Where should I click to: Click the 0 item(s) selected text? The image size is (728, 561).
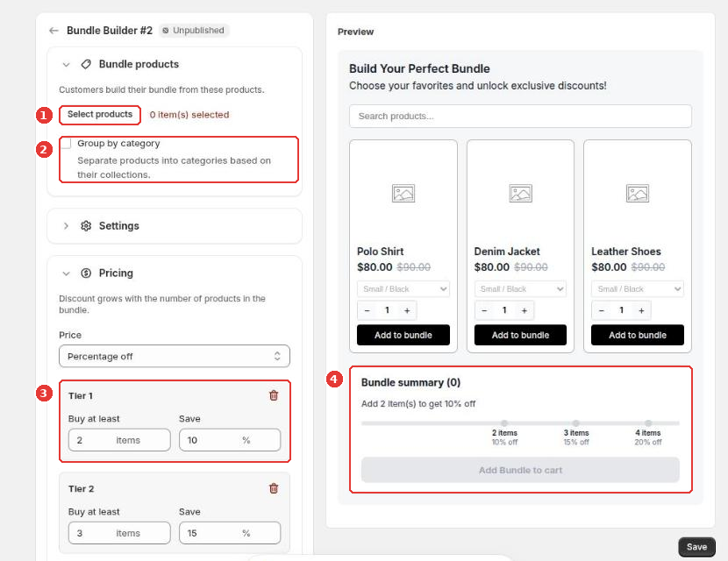189,115
